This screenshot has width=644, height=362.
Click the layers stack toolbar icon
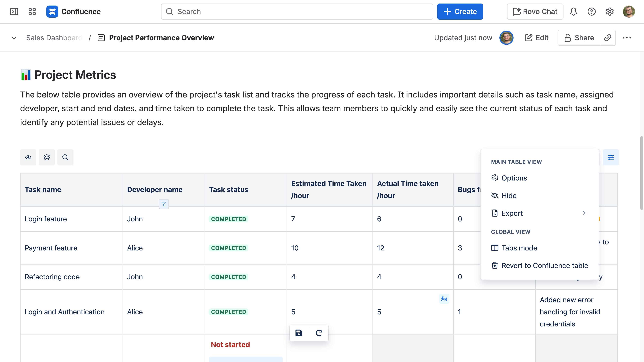[47, 157]
